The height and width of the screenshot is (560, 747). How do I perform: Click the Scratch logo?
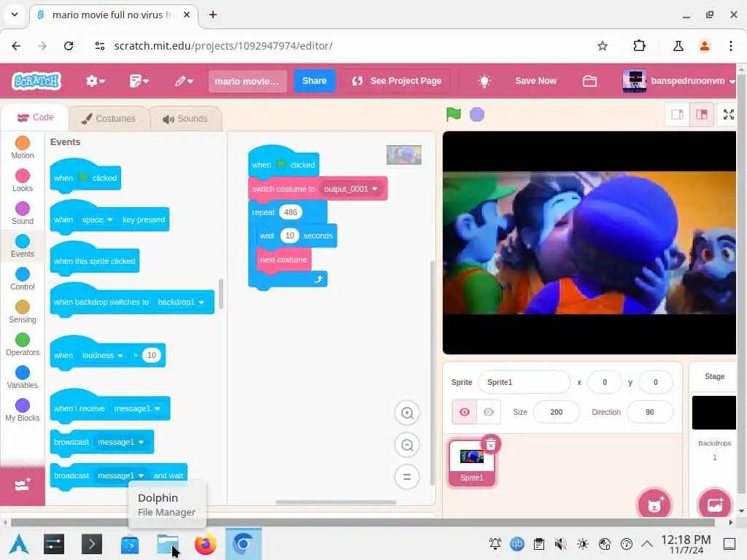coord(36,81)
